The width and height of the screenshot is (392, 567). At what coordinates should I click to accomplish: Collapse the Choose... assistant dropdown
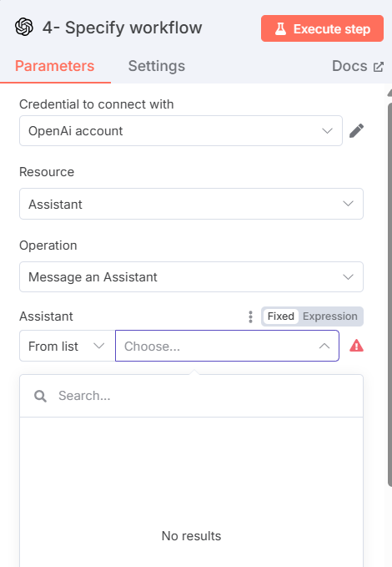tap(227, 346)
